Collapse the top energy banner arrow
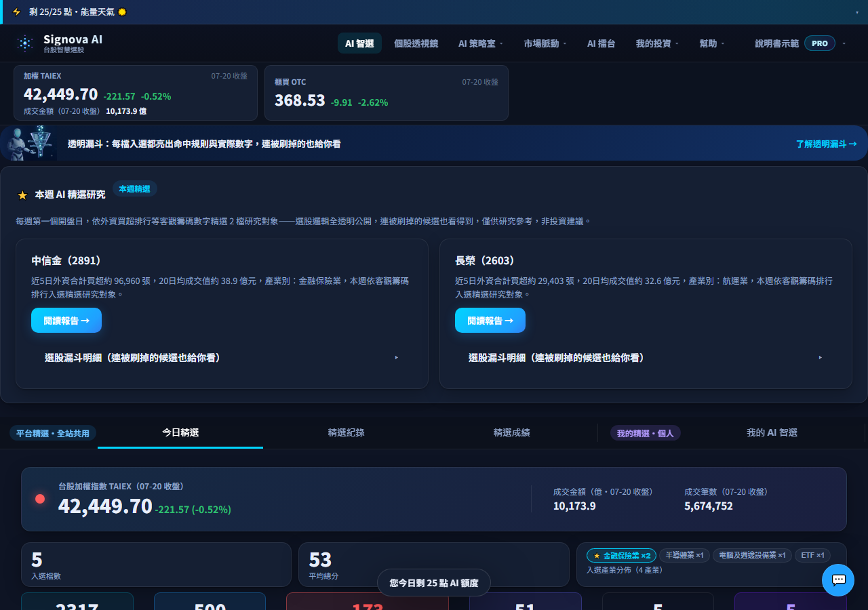The image size is (868, 610). [x=857, y=12]
